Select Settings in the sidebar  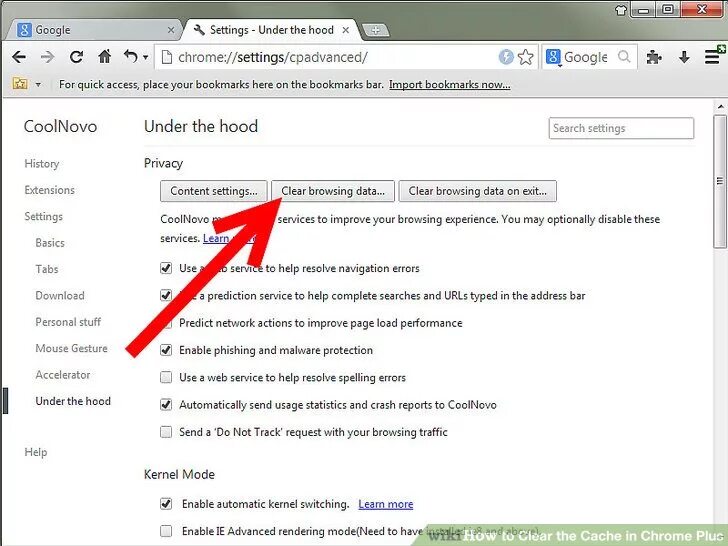pos(43,216)
